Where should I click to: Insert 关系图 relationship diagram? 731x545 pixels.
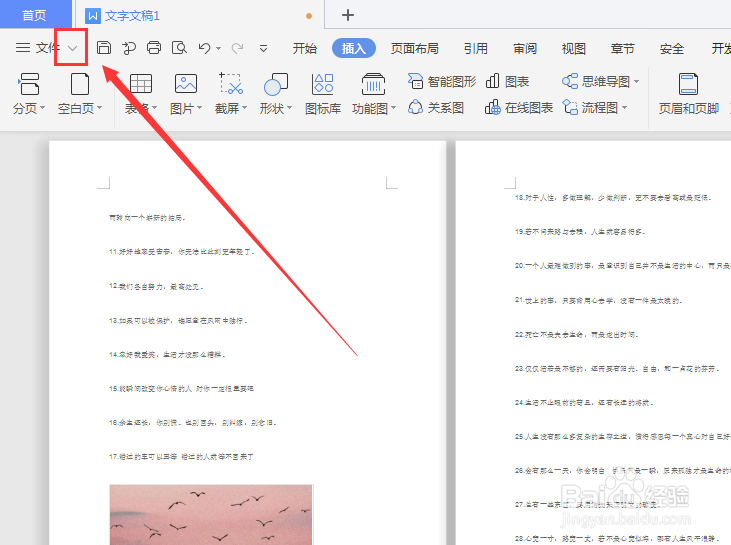click(436, 108)
